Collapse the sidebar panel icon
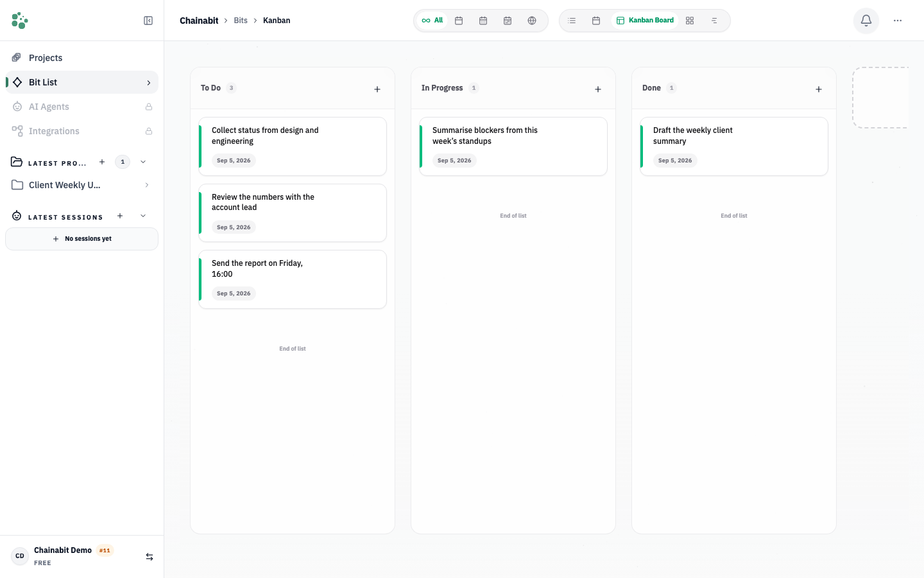 (148, 21)
